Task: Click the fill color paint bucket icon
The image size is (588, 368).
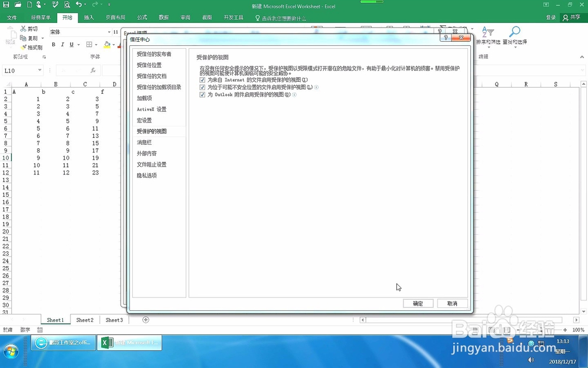Action: [x=107, y=44]
